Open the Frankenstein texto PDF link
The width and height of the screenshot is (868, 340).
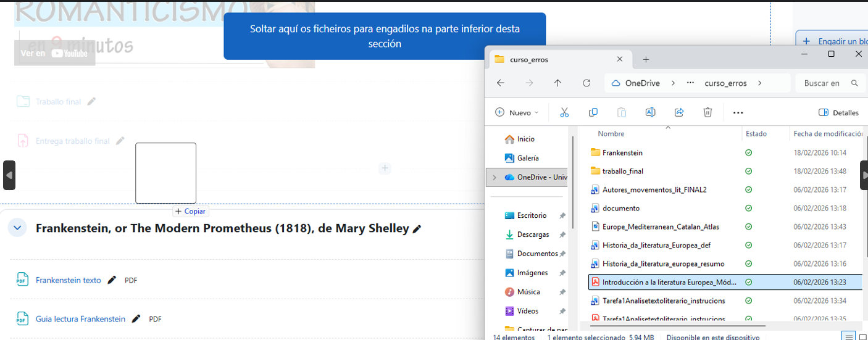[68, 280]
